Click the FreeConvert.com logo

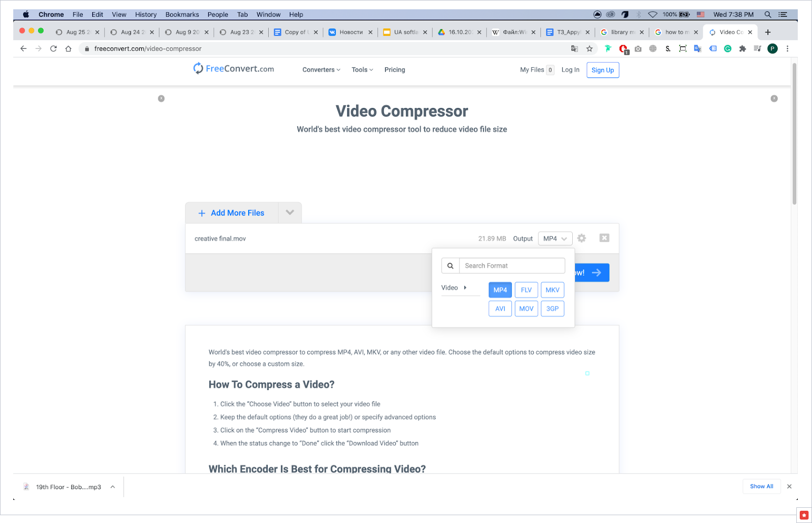[234, 69]
